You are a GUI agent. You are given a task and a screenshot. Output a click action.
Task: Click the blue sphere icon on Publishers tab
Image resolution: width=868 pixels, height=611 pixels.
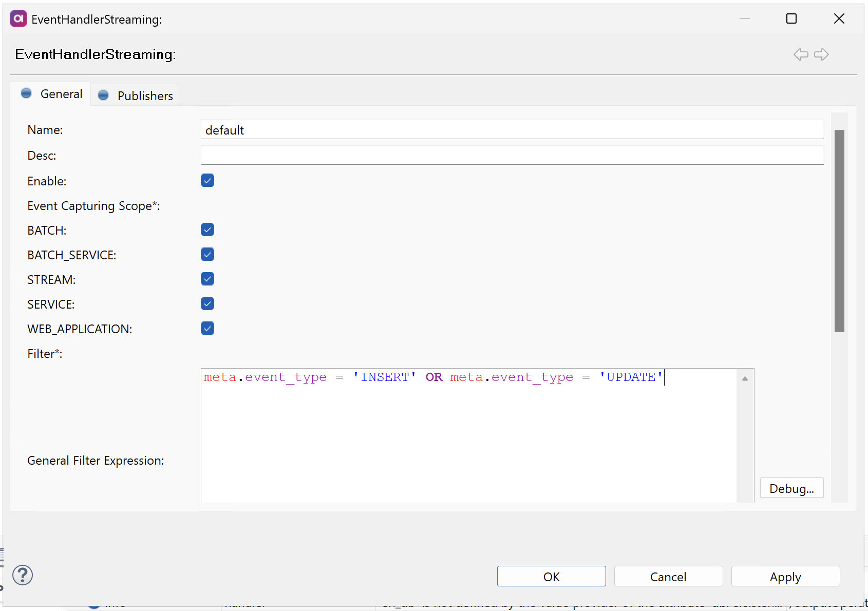pos(103,95)
